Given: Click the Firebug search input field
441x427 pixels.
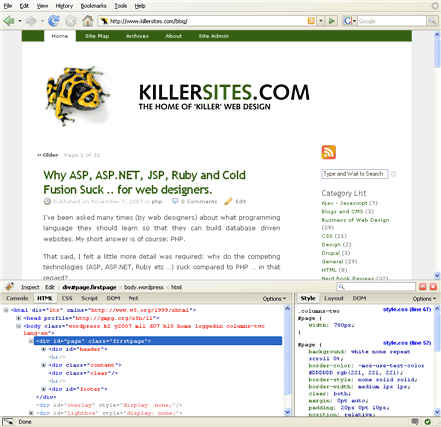Looking at the screenshot, I should coord(376,287).
